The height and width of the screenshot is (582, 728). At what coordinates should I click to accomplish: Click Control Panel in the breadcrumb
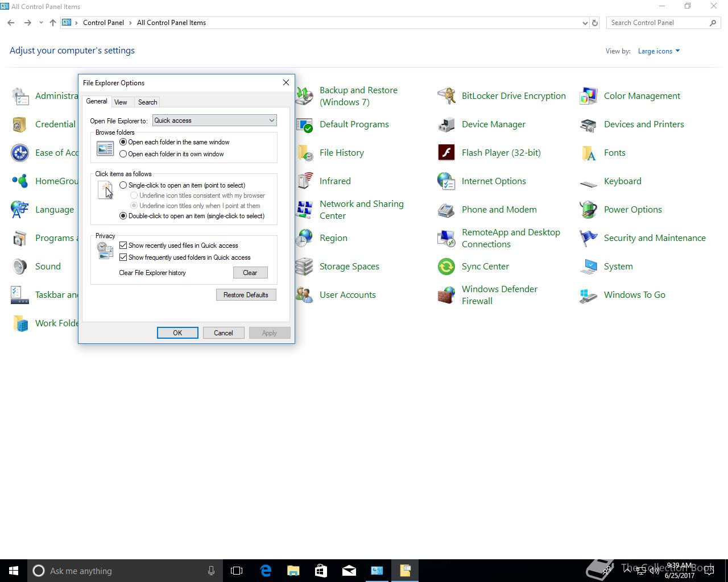tap(104, 23)
